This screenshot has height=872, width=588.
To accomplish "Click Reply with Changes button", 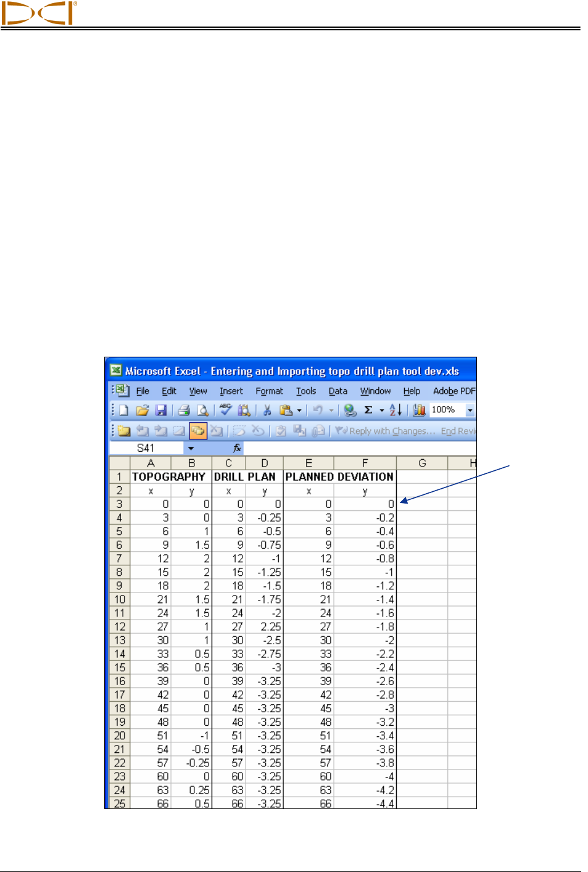I will click(386, 431).
